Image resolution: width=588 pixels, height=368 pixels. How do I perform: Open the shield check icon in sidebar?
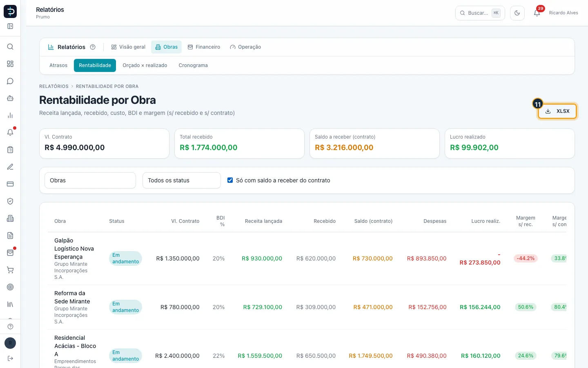coord(10,201)
